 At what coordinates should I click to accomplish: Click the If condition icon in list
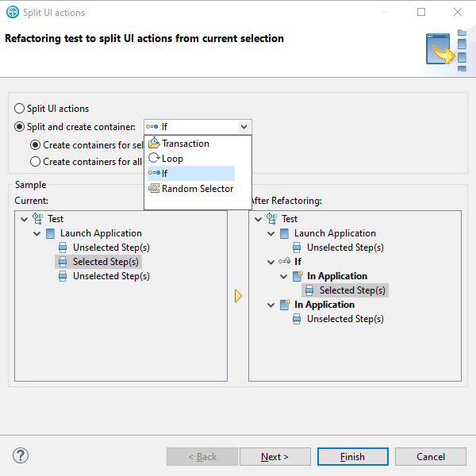click(x=154, y=173)
